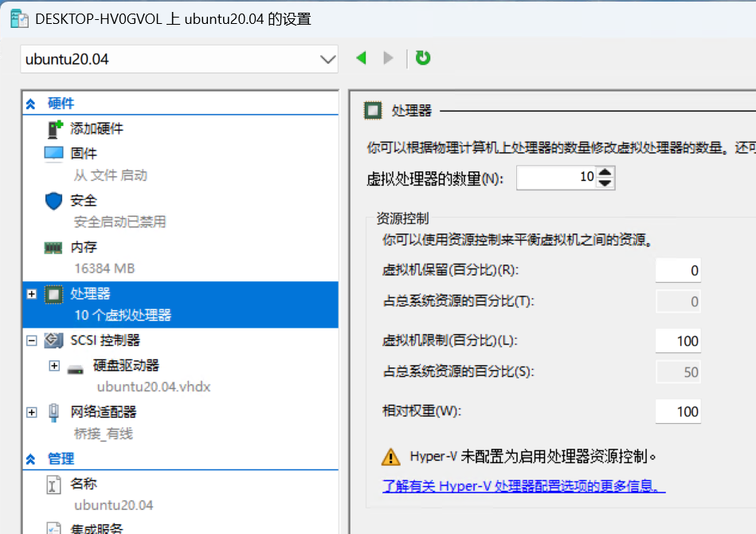Viewport: 756px width, 534px height.
Task: Select 硬盘驱动器 hard drive entry
Action: coord(126,366)
